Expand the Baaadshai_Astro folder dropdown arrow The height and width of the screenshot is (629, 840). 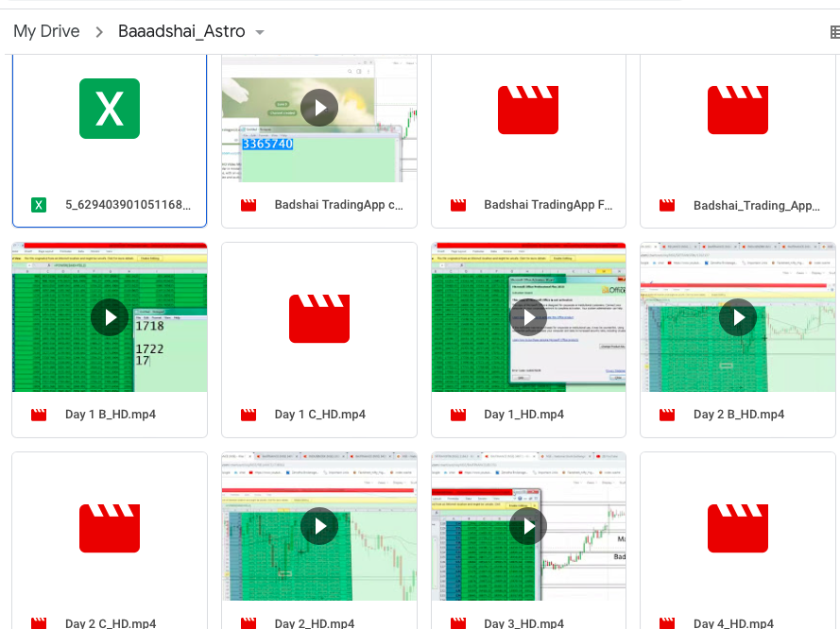[260, 32]
